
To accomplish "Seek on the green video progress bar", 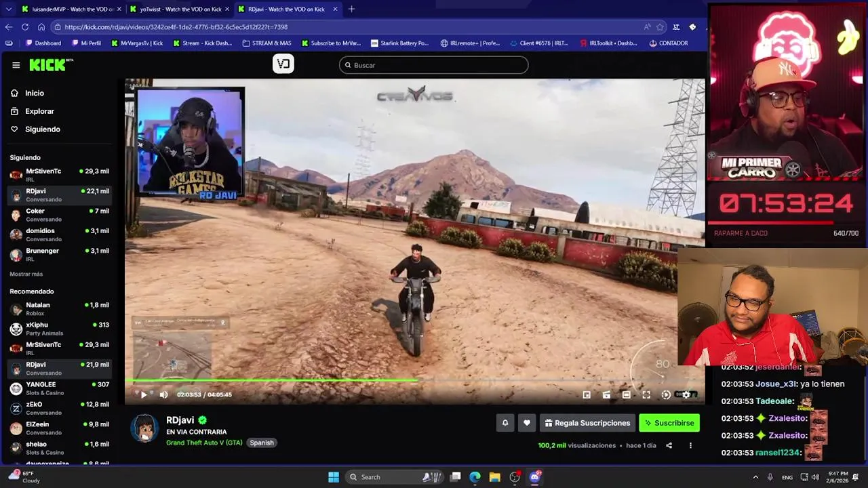I will tap(414, 380).
